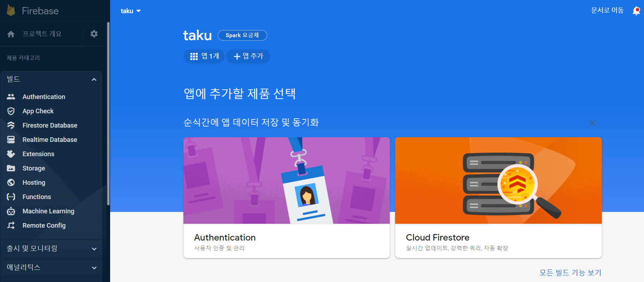Screen dimensions: 644x282
Task: Collapse the 빌드 section chevron
Action: tap(94, 79)
